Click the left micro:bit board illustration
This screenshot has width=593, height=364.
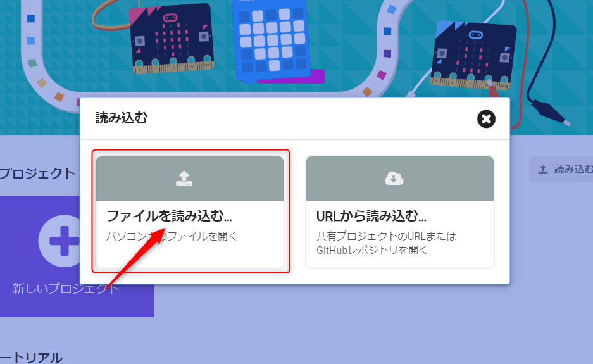(x=172, y=38)
